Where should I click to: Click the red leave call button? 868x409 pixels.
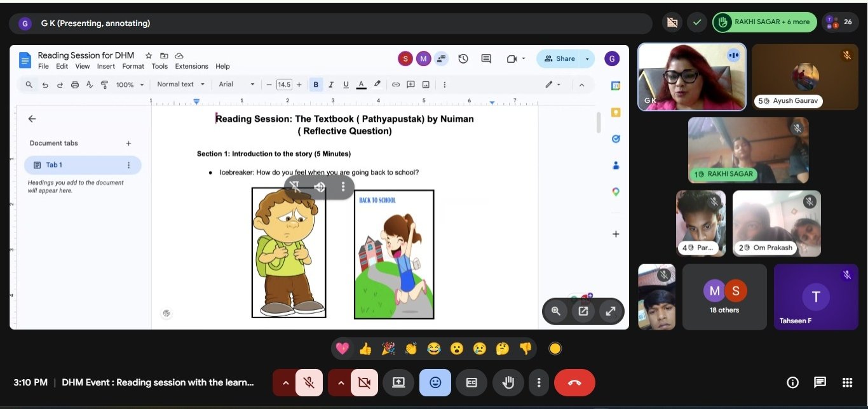pyautogui.click(x=574, y=382)
